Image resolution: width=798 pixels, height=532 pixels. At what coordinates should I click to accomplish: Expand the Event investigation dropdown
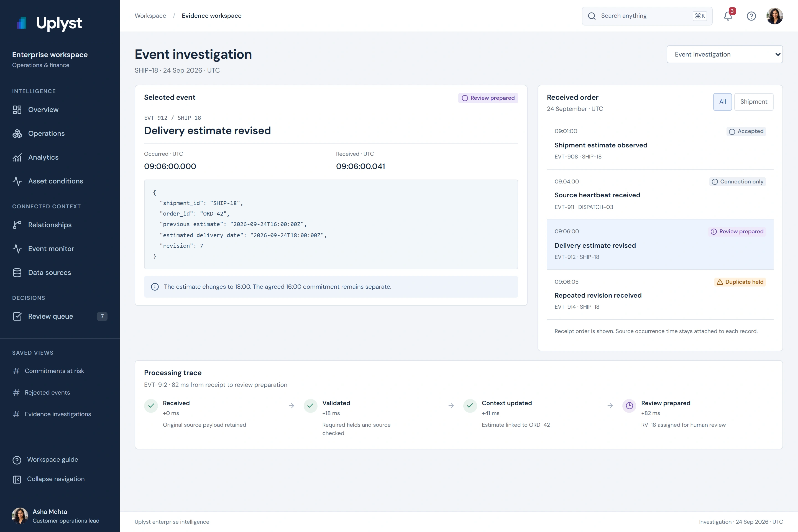(724, 54)
